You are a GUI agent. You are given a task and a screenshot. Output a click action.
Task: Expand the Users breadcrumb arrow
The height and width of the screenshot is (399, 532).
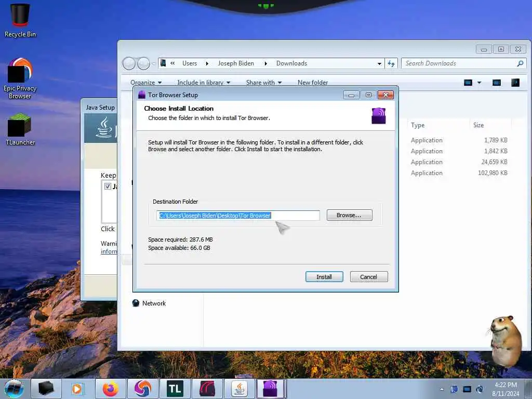207,63
